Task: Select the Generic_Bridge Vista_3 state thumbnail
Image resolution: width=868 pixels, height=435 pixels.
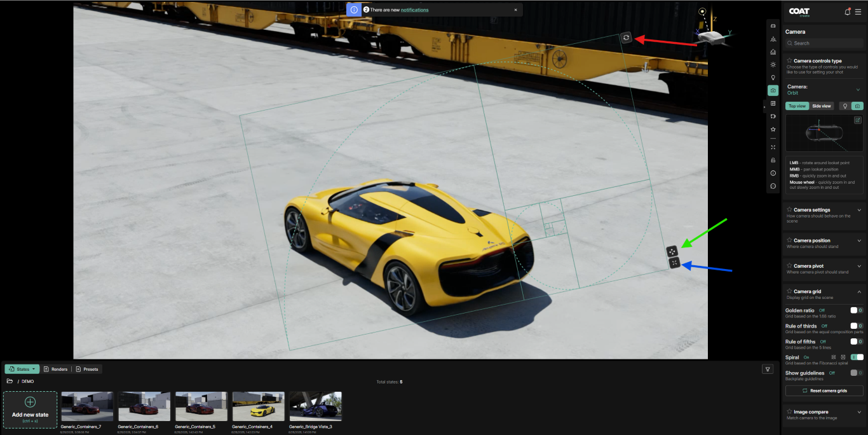Action: (315, 406)
